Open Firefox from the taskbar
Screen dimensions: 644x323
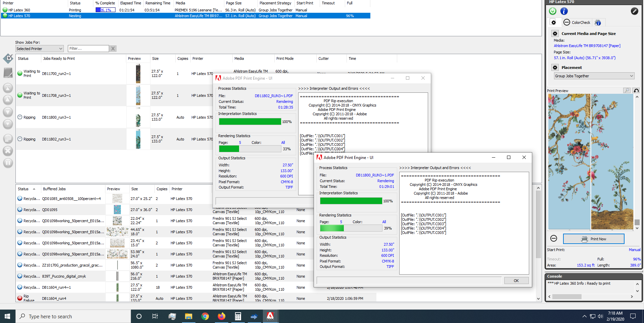(221, 316)
